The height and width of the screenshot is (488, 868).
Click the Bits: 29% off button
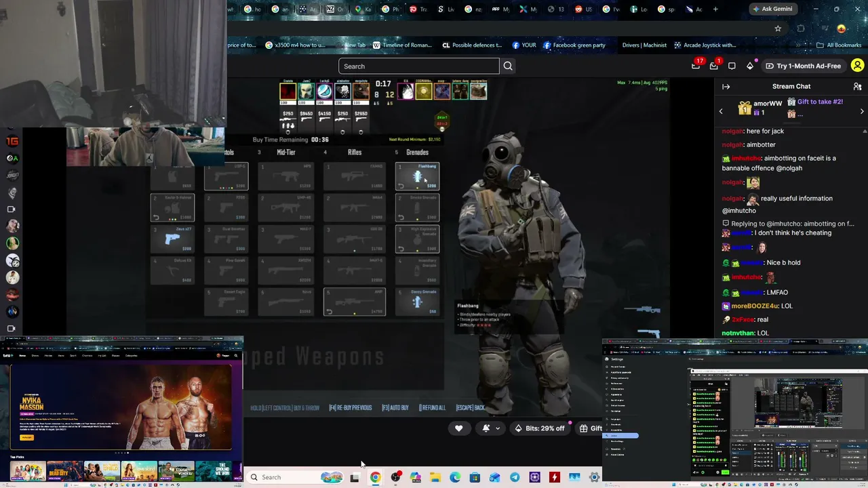[540, 428]
